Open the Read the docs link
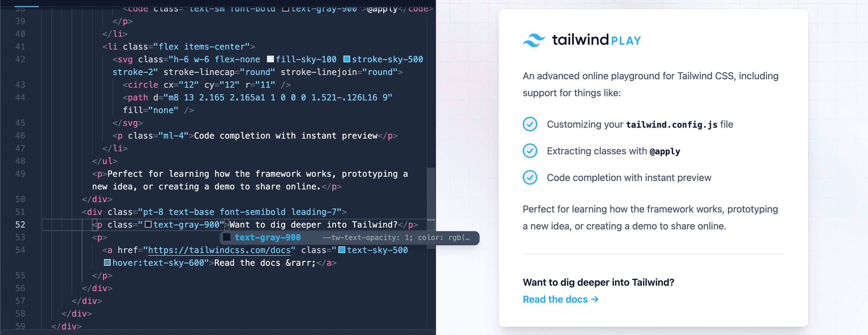 (x=560, y=300)
